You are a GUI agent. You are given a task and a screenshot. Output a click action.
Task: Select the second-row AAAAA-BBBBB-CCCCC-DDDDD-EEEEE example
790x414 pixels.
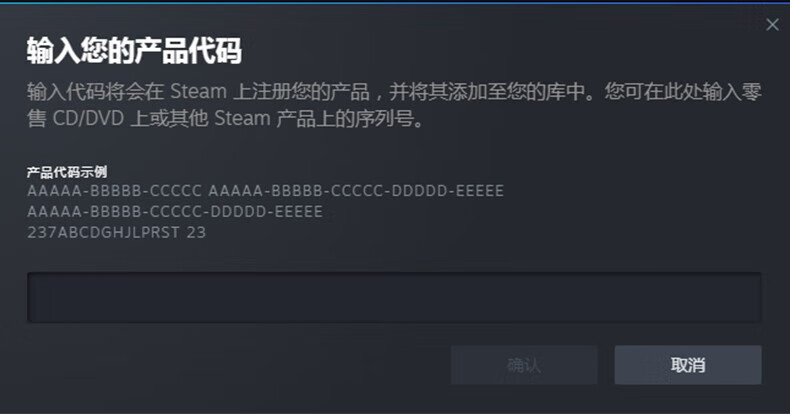tap(175, 212)
